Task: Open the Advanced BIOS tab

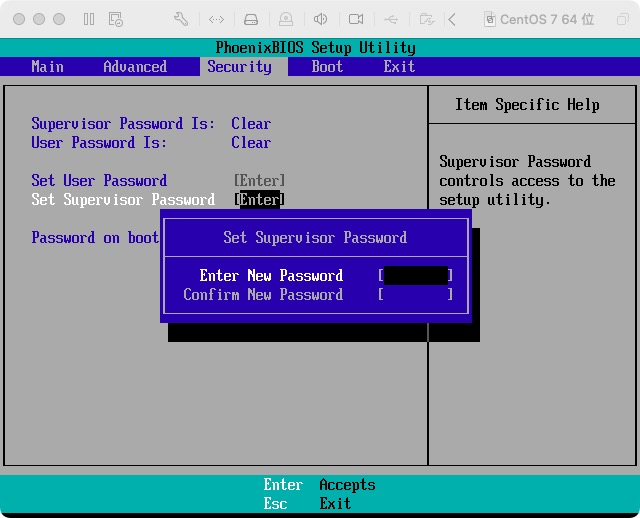Action: coord(135,67)
